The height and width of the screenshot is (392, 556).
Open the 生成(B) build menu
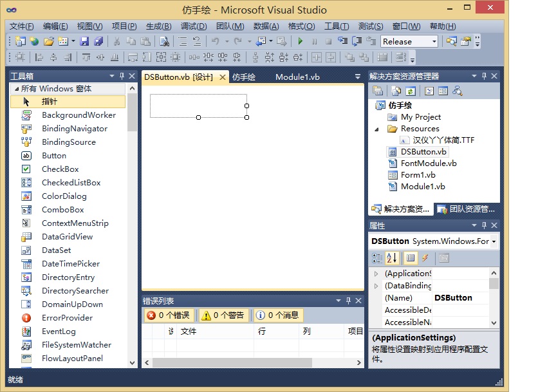(158, 26)
